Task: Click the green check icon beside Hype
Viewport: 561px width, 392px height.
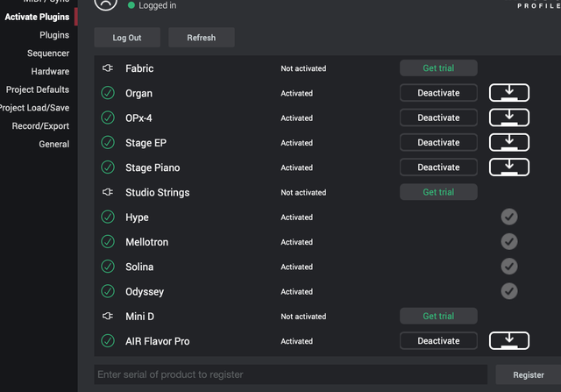Action: (108, 217)
